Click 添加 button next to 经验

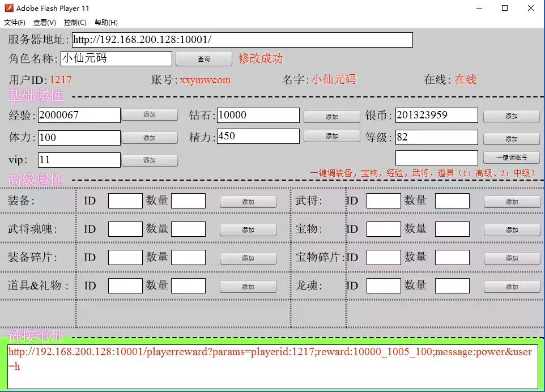pos(150,114)
